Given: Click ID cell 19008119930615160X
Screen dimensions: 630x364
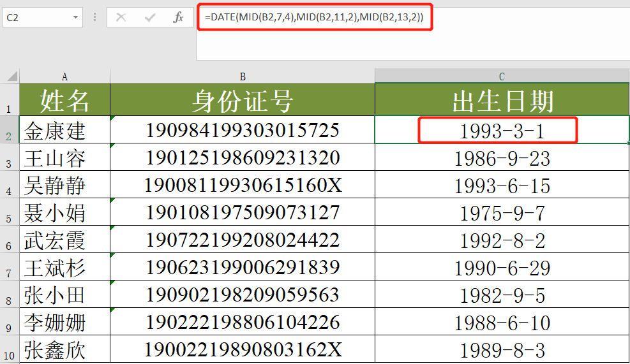Looking at the screenshot, I should (x=243, y=184).
